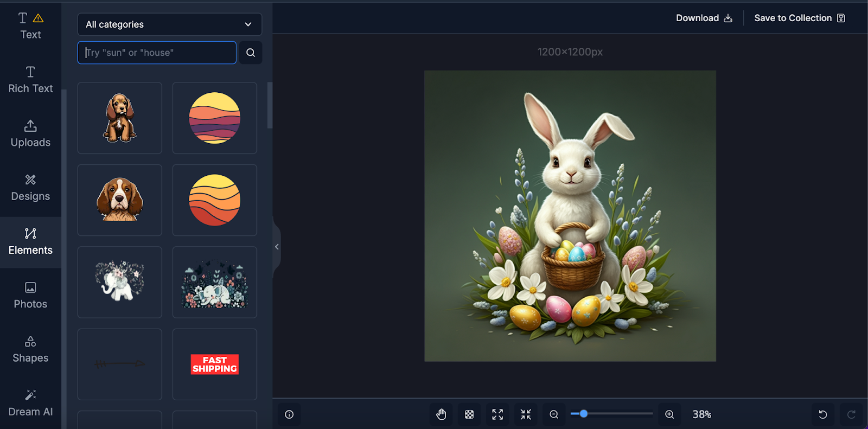Add the purple wavy sunset circle element

[x=215, y=118]
